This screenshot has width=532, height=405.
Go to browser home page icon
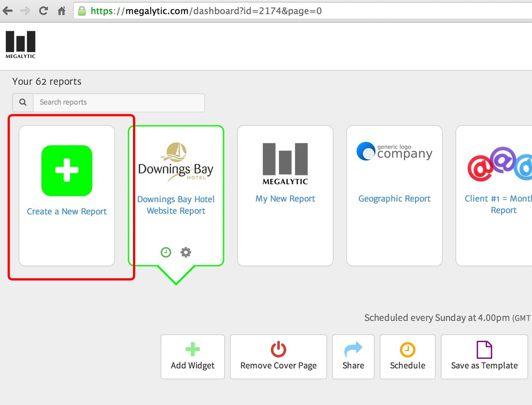coord(62,11)
